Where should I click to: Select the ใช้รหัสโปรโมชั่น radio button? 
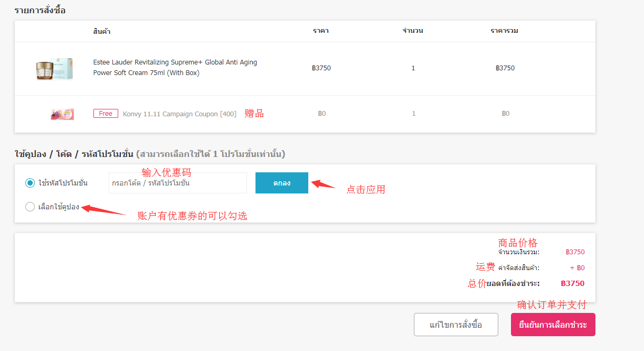click(x=30, y=183)
